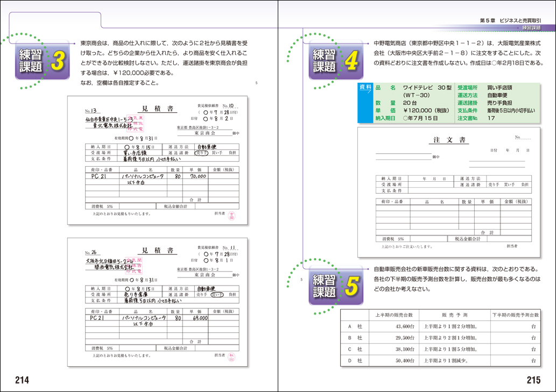Click the 税込金額合計 label on 注文書

[467, 239]
